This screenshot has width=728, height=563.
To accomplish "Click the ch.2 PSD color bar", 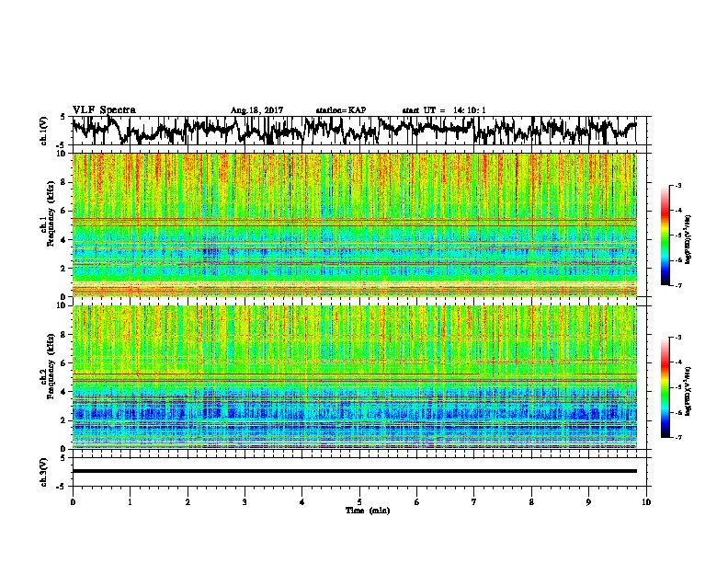I will [x=665, y=387].
